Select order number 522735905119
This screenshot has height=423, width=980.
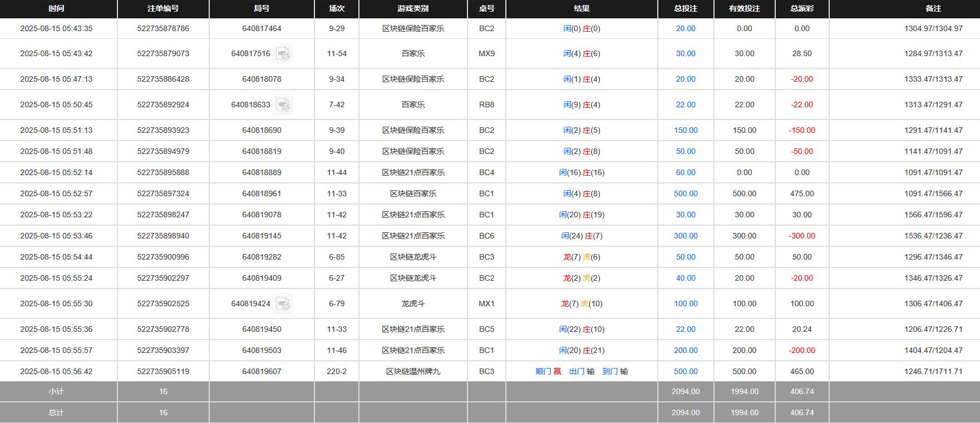(x=163, y=371)
